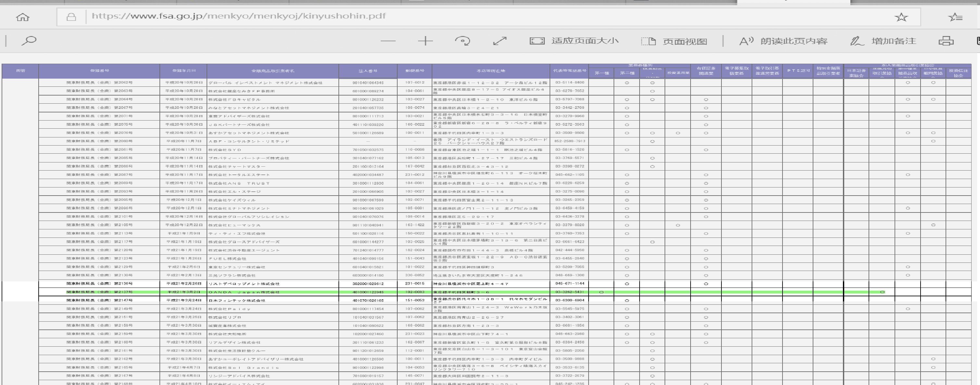980x385 pixels.
Task: Click the lock site info icon
Action: 71,17
